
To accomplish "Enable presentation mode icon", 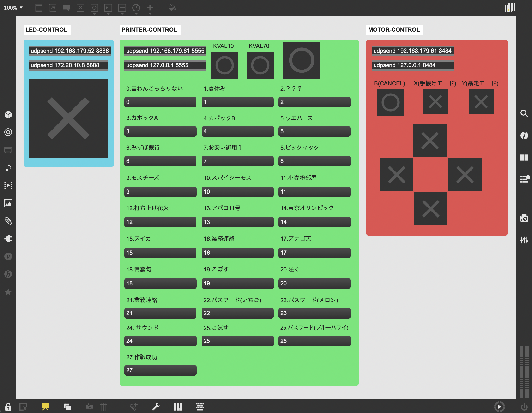I will pos(45,407).
